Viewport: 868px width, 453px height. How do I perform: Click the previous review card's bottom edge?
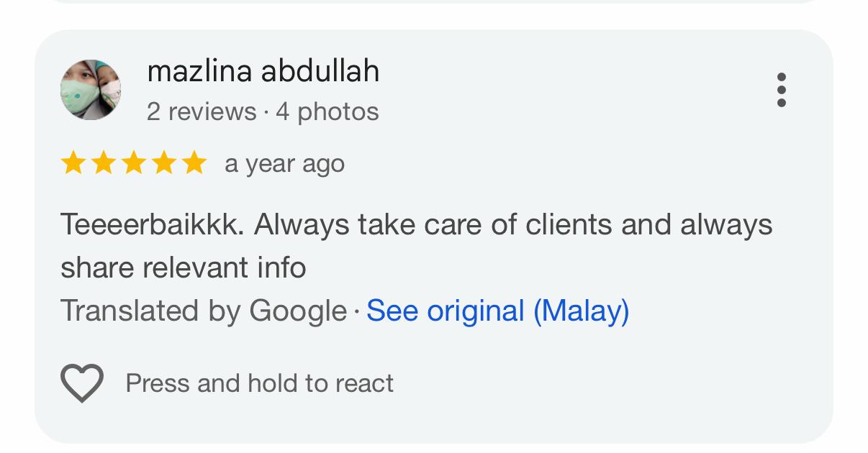pos(433,1)
